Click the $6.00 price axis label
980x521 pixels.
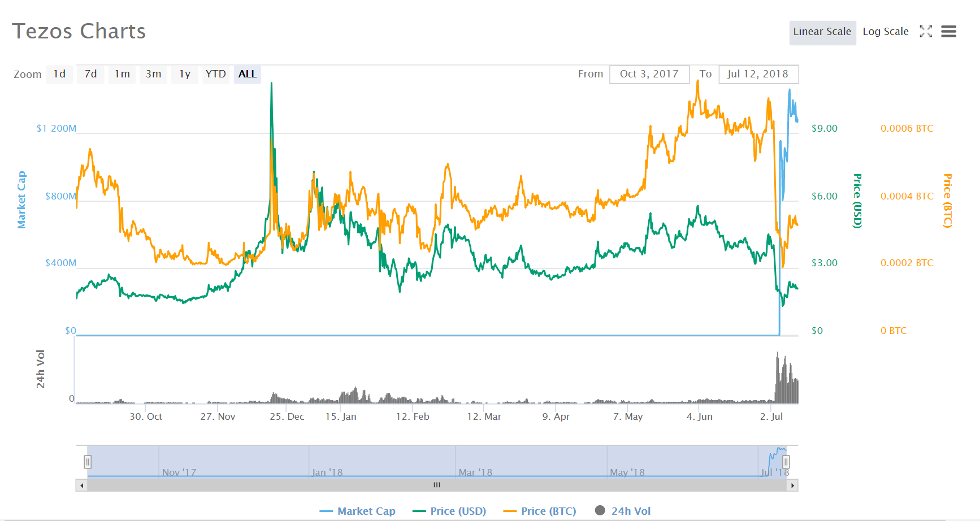(825, 196)
